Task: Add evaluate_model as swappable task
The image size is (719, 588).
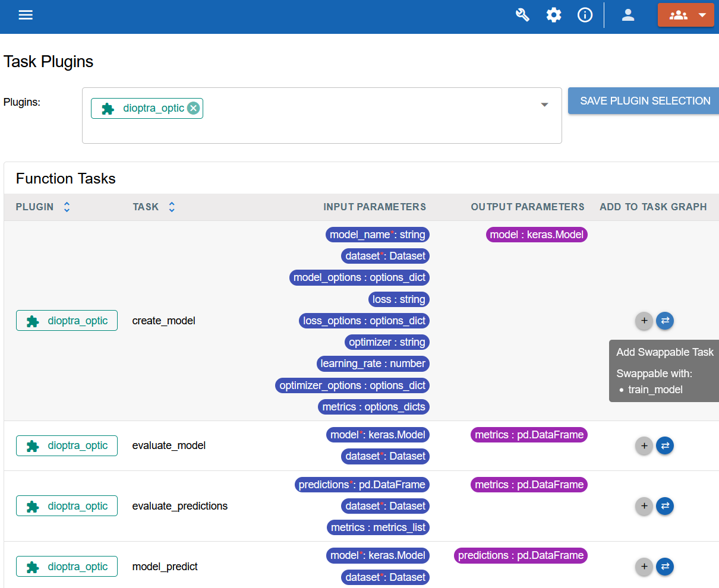Action: [x=665, y=445]
